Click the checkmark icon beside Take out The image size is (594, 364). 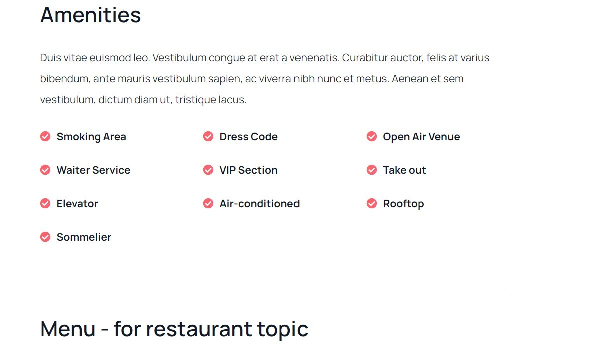pos(372,170)
